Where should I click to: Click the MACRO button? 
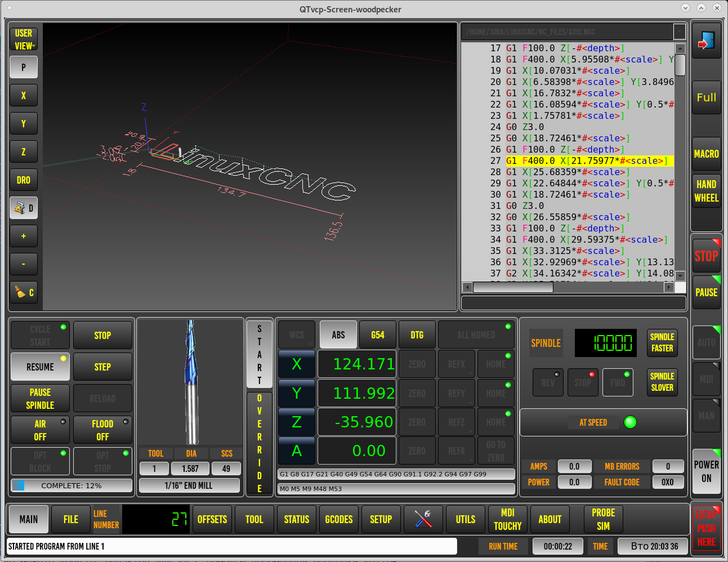pos(706,154)
